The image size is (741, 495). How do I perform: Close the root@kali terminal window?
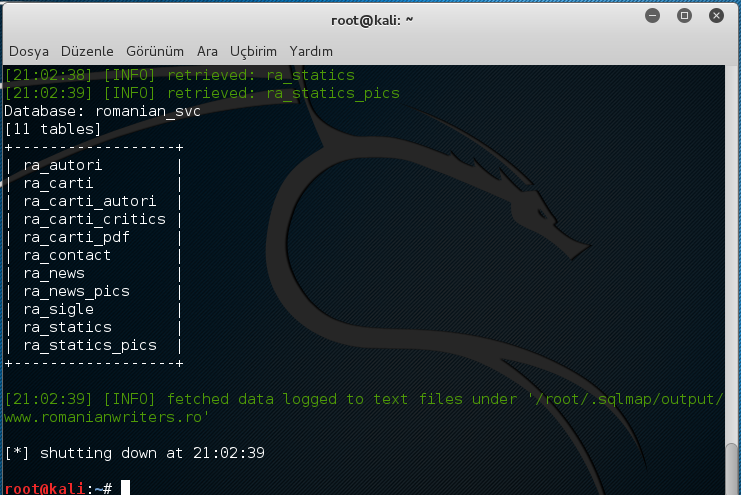[x=716, y=16]
